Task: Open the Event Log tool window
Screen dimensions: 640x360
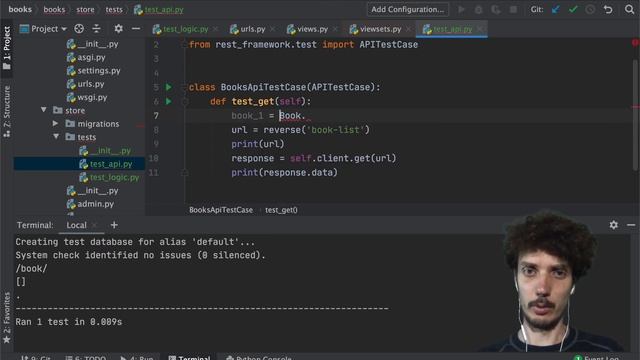Action: click(596, 358)
